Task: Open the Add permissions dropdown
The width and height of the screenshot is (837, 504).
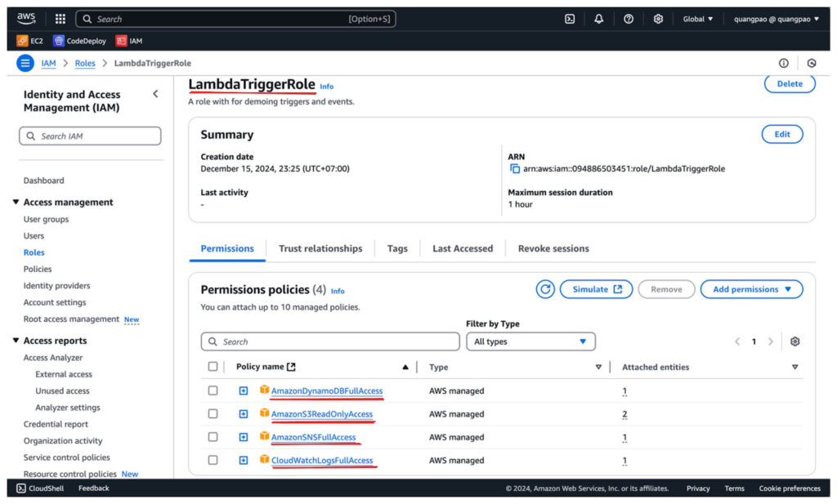Action: [x=752, y=289]
